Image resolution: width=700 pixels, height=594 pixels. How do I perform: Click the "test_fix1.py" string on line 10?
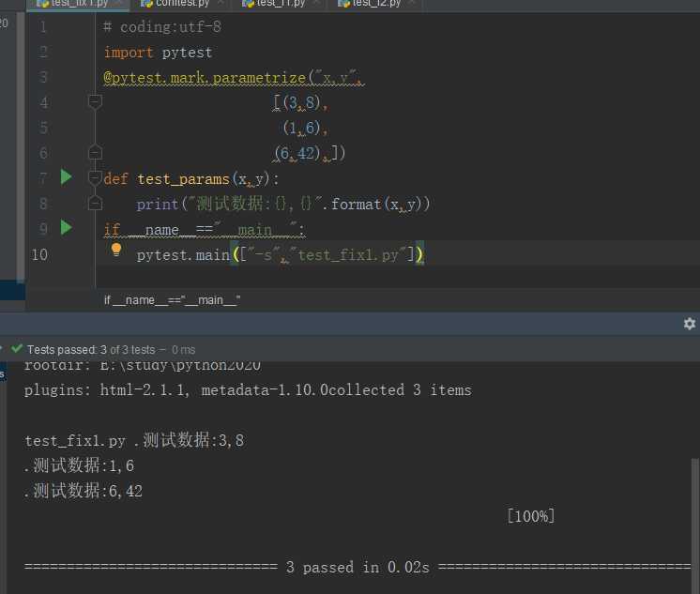[348, 255]
